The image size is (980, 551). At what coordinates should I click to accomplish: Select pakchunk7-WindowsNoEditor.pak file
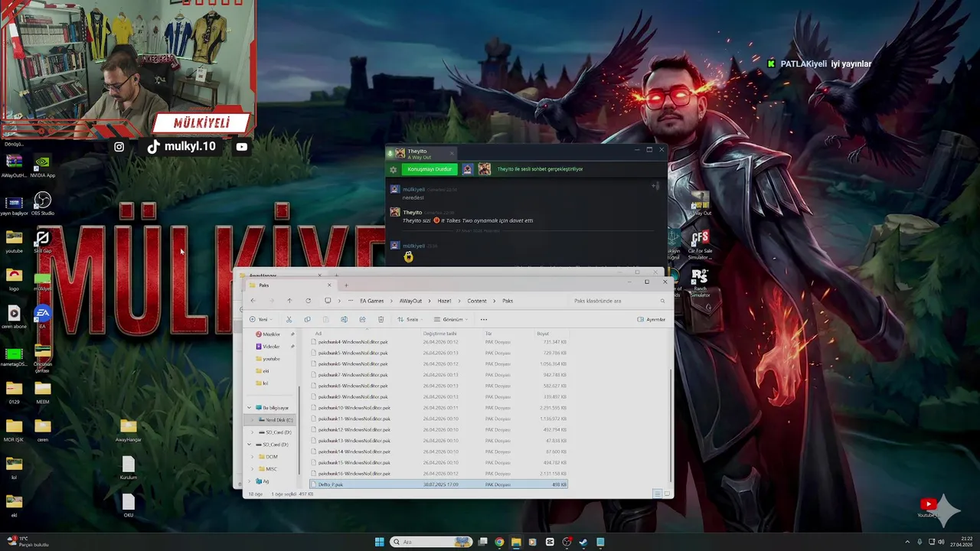[x=439, y=375]
